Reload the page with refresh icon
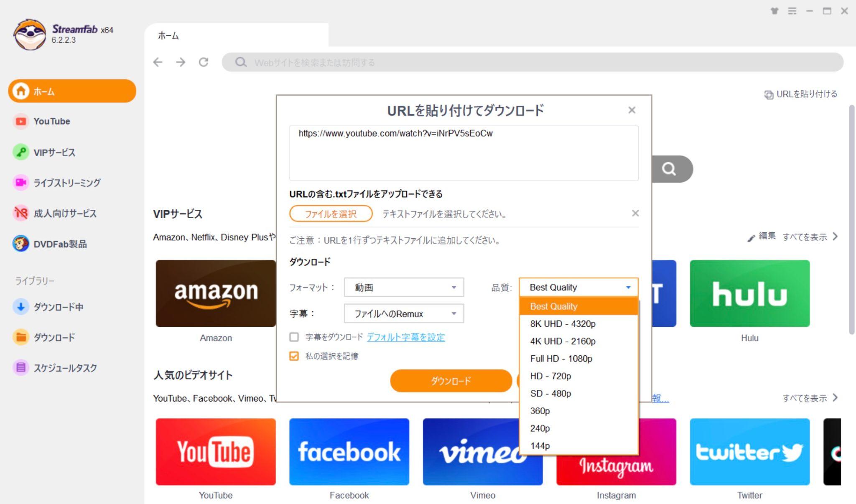This screenshot has height=504, width=856. 204,62
